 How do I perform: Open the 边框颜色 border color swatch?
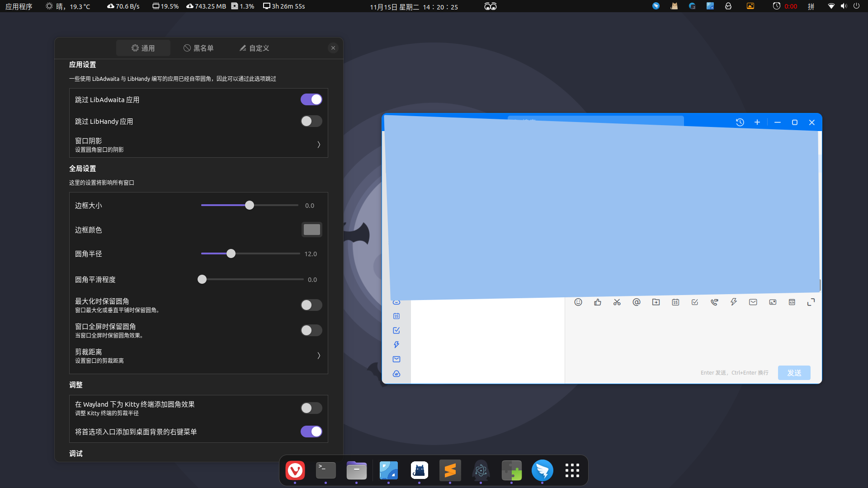311,230
